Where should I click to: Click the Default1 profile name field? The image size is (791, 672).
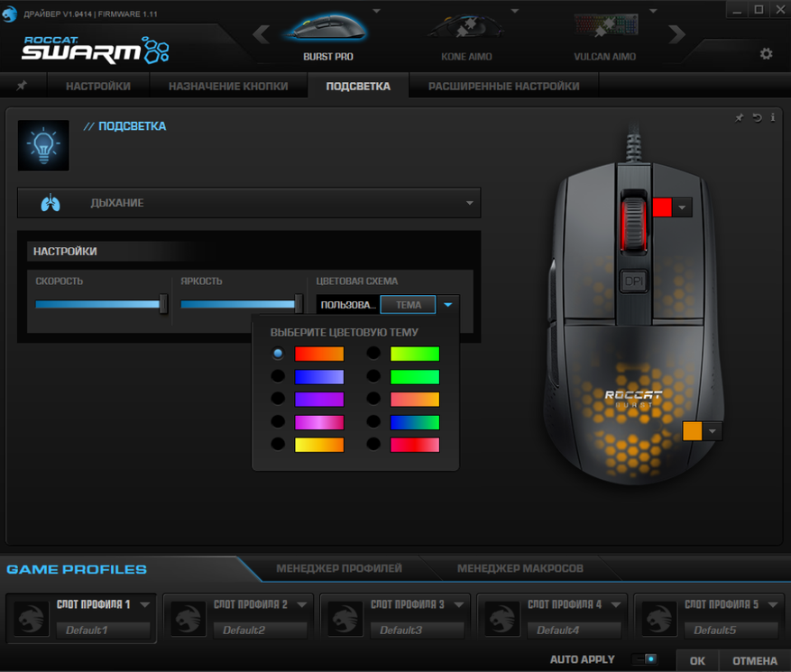(103, 631)
